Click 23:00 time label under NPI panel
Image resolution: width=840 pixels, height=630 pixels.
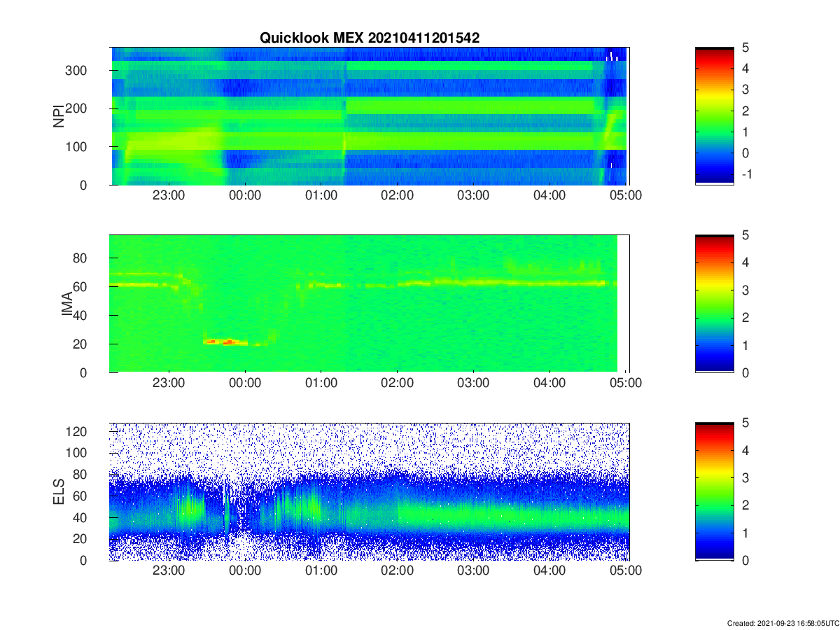(x=168, y=196)
